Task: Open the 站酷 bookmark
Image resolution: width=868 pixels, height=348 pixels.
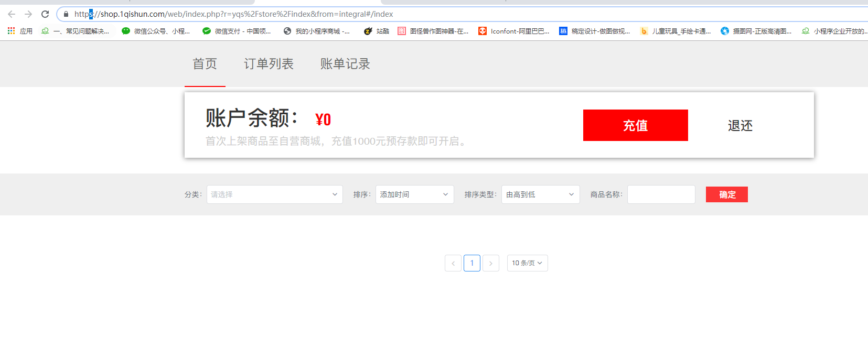Action: [x=377, y=31]
